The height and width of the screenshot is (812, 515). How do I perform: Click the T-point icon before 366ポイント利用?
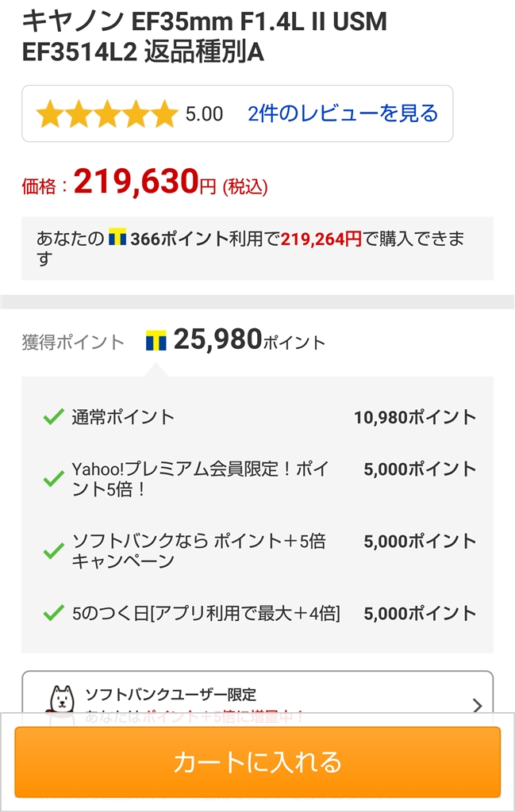pos(117,236)
